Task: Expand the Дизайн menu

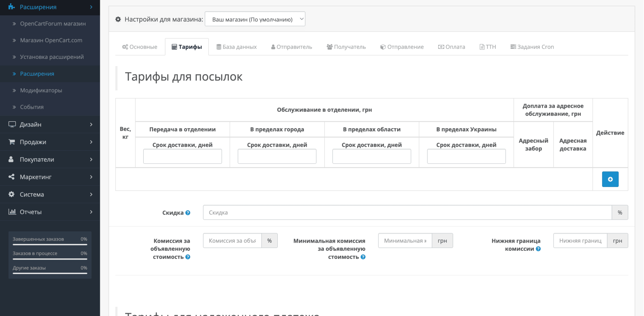Action: (x=50, y=125)
